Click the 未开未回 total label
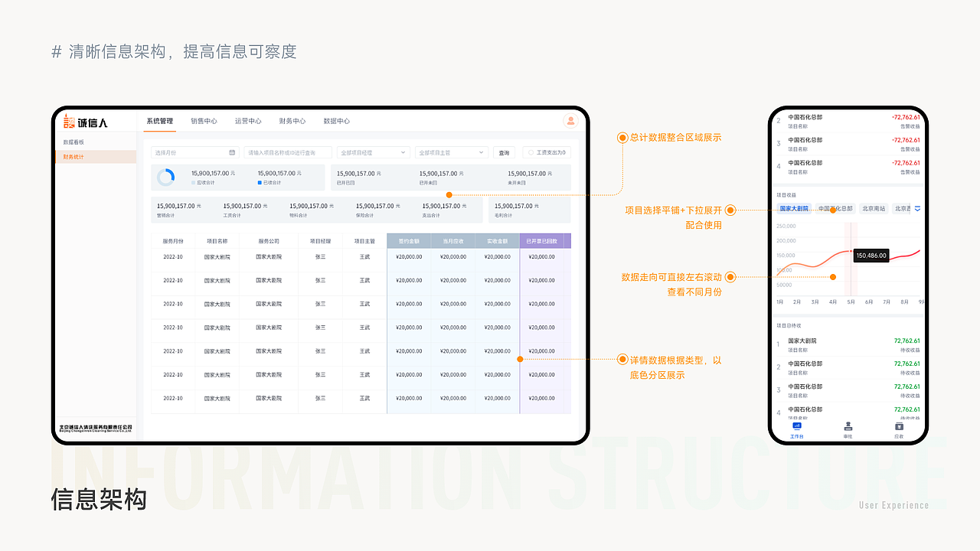 pyautogui.click(x=517, y=183)
